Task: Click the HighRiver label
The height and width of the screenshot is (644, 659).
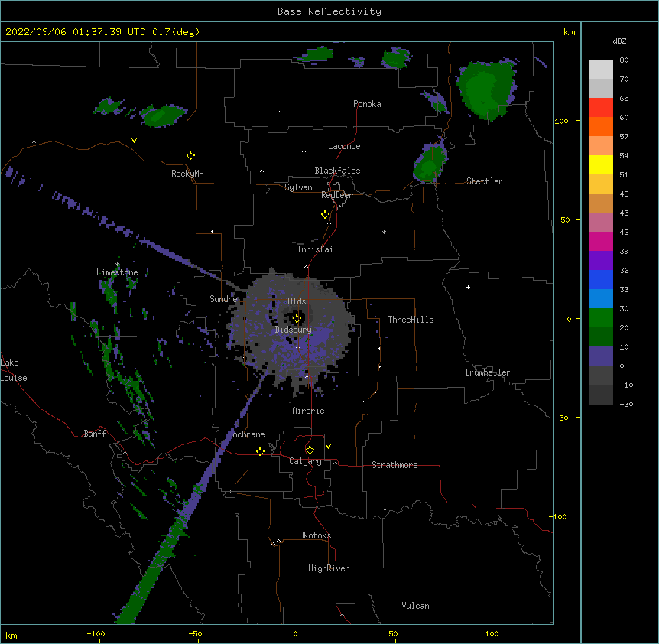Action: tap(329, 568)
